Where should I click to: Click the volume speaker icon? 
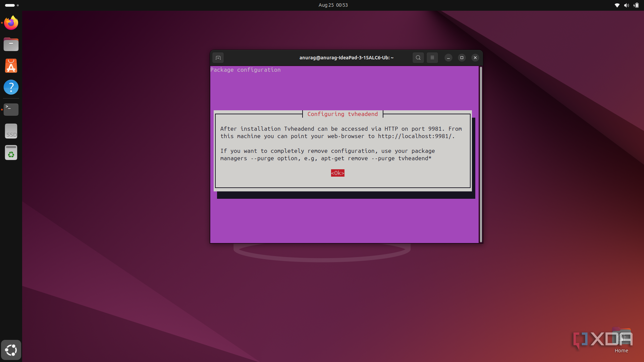(626, 5)
